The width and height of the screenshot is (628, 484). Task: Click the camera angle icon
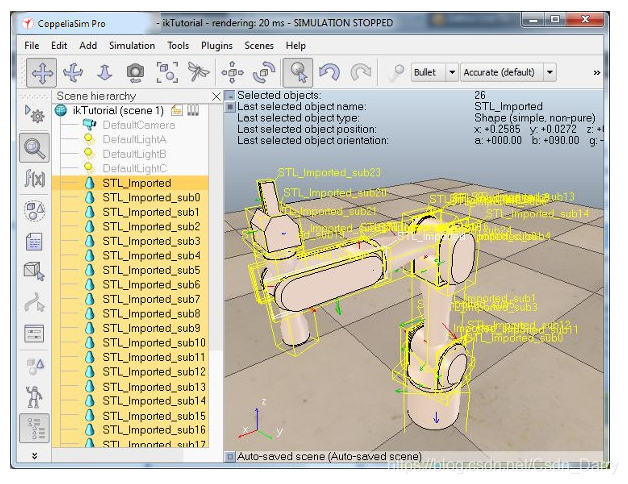pos(135,73)
